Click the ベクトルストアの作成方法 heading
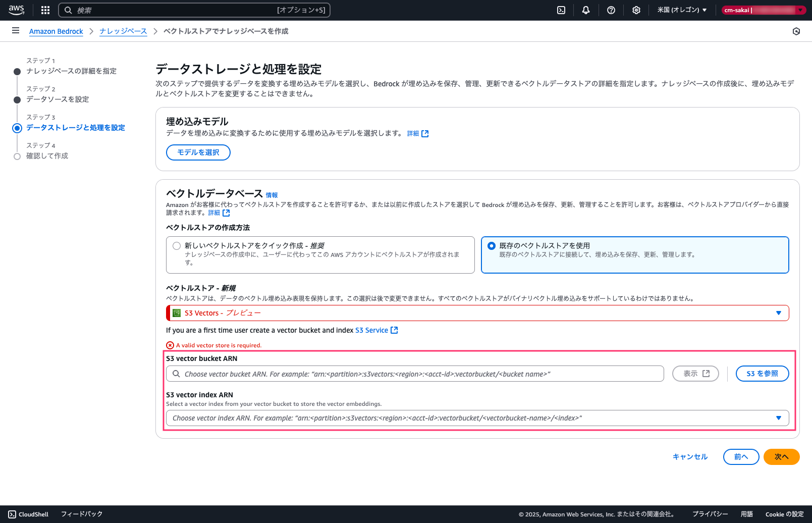Image resolution: width=812 pixels, height=523 pixels. (208, 228)
